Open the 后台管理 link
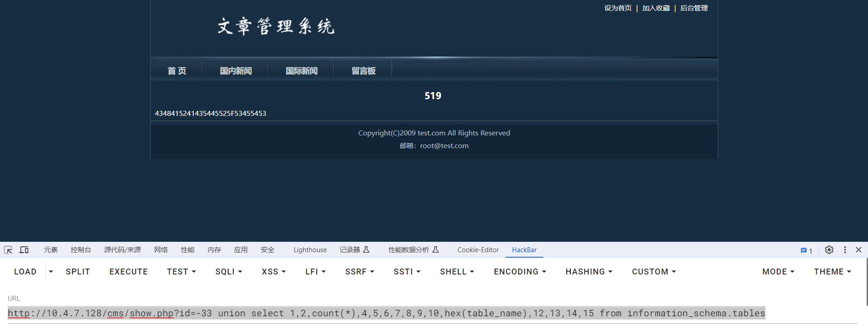The height and width of the screenshot is (329, 868). point(694,8)
